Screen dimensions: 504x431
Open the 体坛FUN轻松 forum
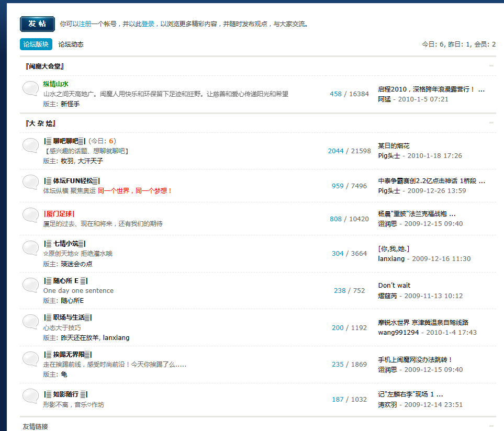72,181
